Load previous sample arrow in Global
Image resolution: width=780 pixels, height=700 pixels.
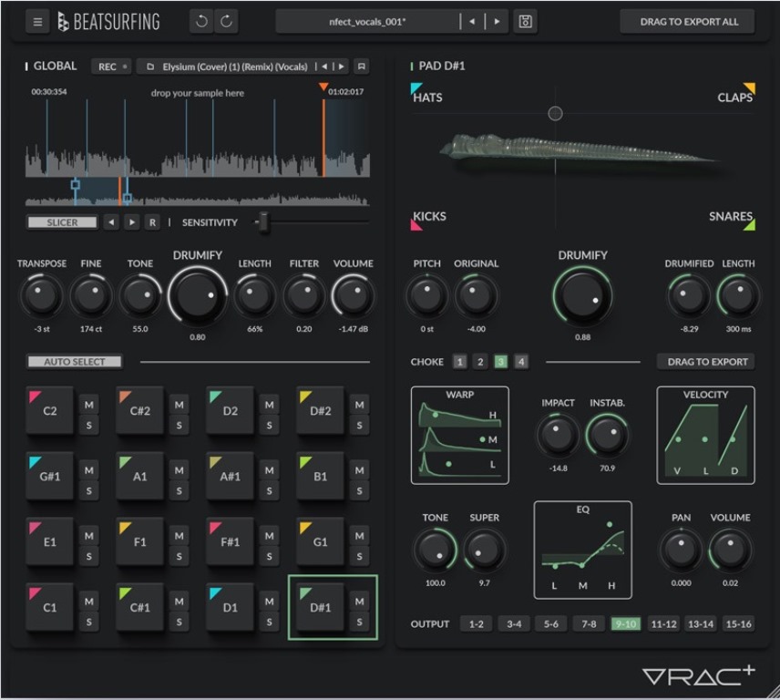point(324,67)
